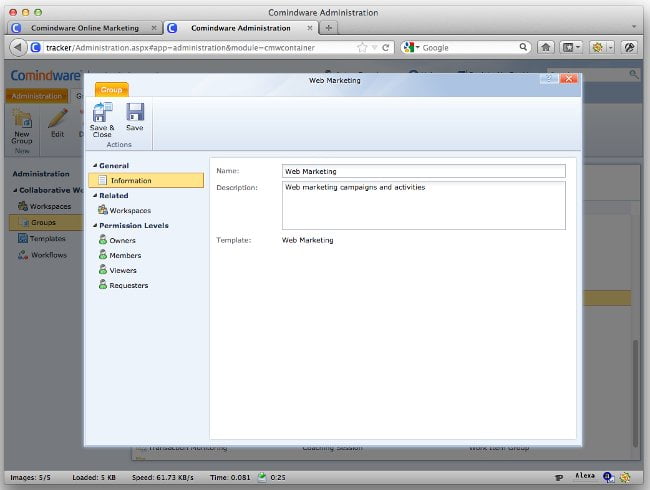Click the address bar history dropdown arrow
The height and width of the screenshot is (490, 650).
374,48
